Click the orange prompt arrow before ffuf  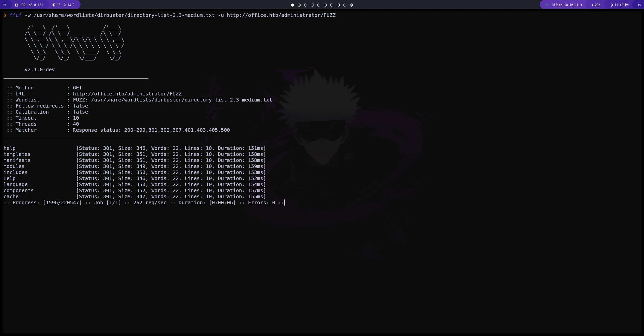pos(5,15)
